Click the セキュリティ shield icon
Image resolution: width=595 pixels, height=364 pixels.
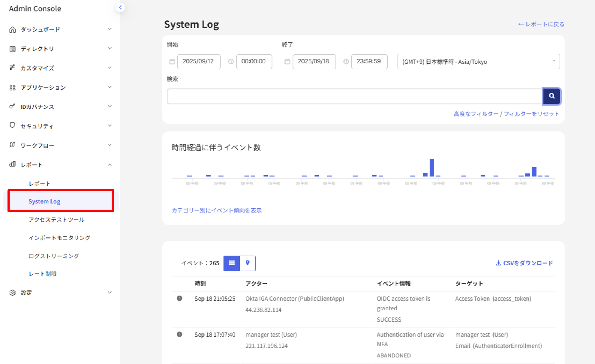(12, 125)
